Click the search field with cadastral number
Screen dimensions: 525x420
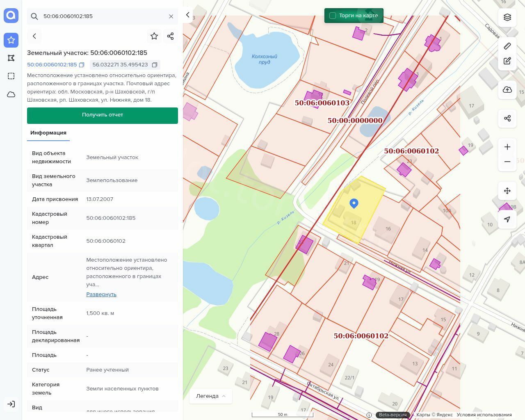103,16
